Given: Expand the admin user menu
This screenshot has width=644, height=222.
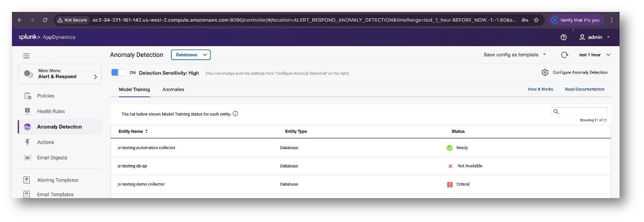Looking at the screenshot, I should click(595, 38).
